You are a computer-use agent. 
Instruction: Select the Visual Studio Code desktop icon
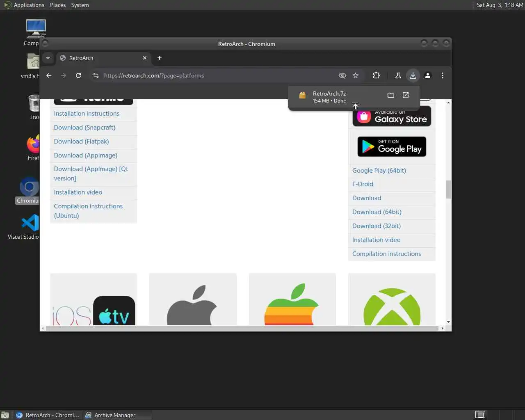pos(24,227)
